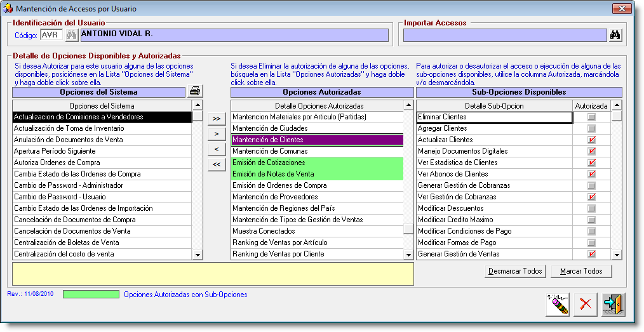Toggle Autorizada checkbox for Agregar Clientes

click(x=591, y=128)
